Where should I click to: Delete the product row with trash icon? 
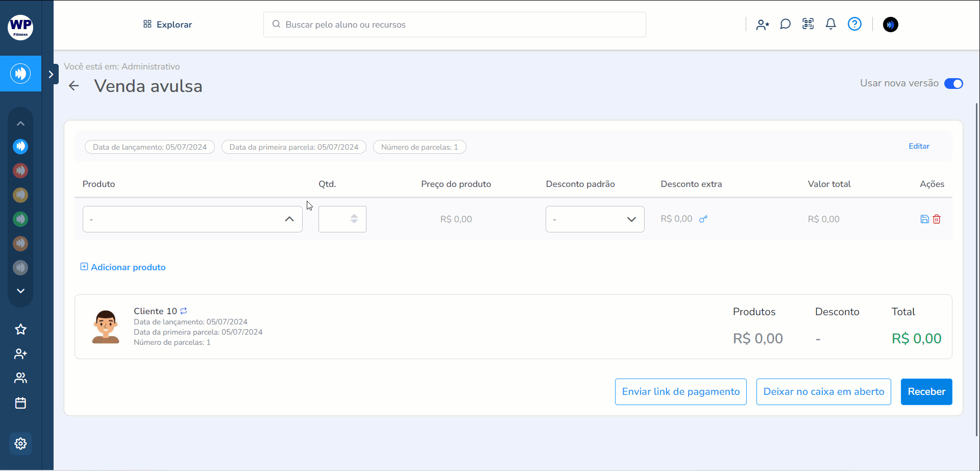937,219
